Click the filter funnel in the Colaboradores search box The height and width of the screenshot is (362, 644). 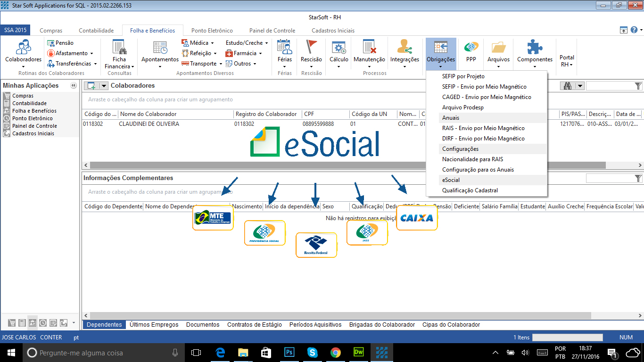[x=638, y=86]
